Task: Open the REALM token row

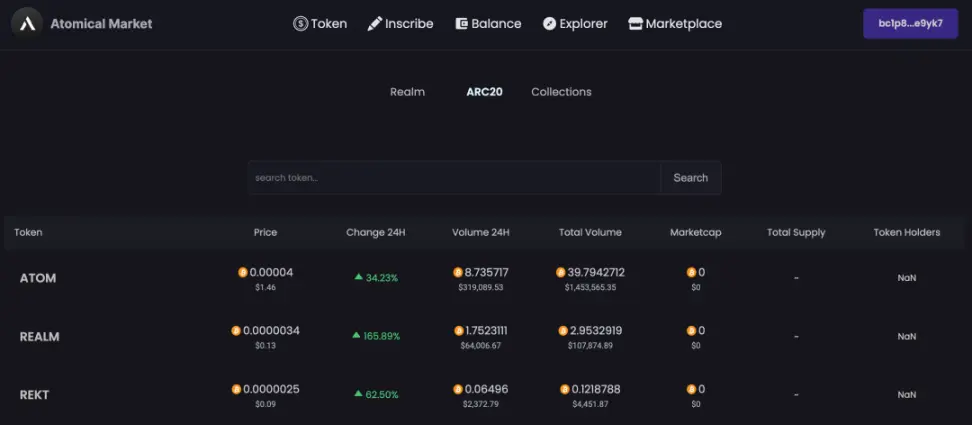Action: pyautogui.click(x=486, y=336)
